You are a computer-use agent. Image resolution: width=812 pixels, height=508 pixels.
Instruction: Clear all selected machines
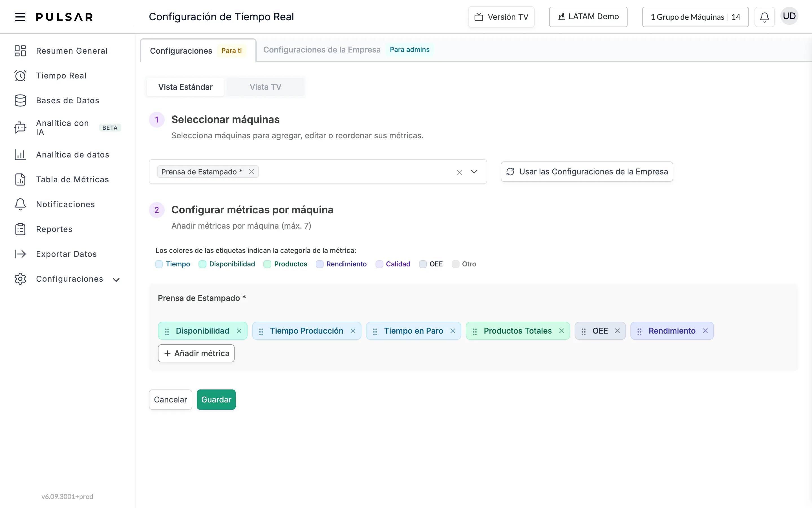459,172
